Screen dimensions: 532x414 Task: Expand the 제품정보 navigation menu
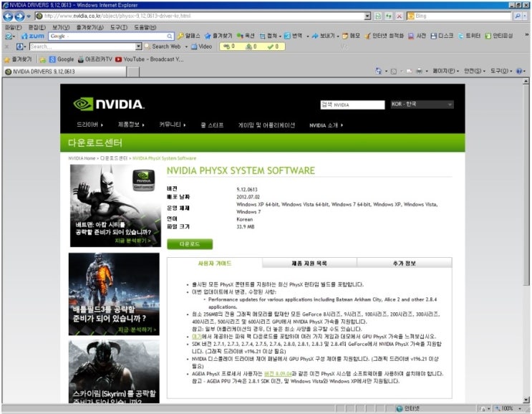click(131, 125)
